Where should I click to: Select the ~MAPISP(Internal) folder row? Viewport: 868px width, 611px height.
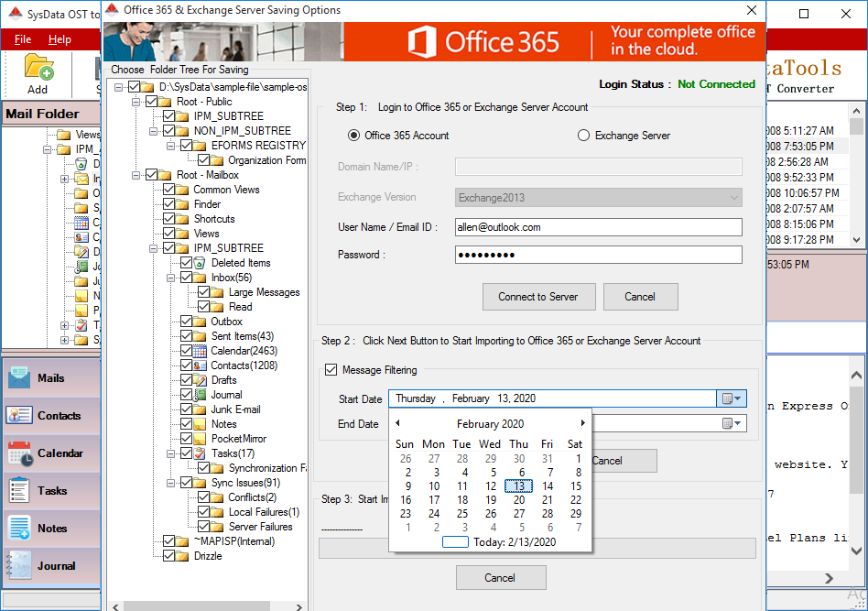[233, 541]
